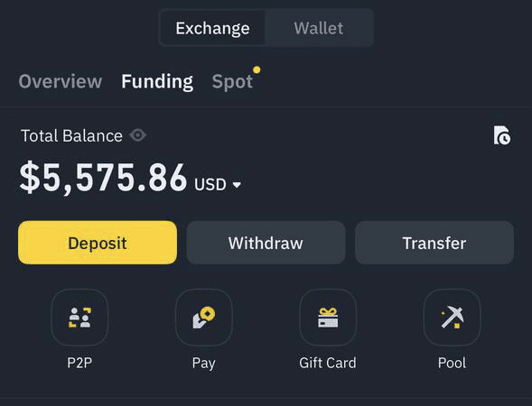Open currency selector via USD label

(x=210, y=185)
